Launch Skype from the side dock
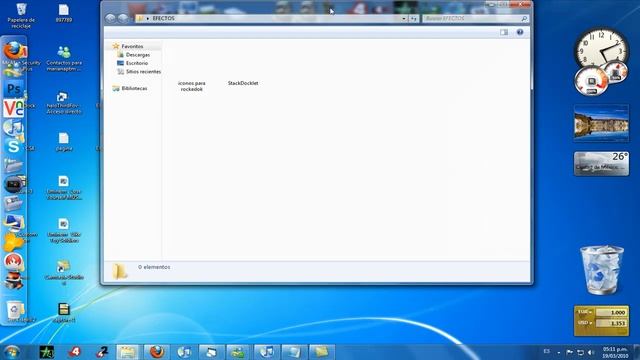 pyautogui.click(x=13, y=146)
